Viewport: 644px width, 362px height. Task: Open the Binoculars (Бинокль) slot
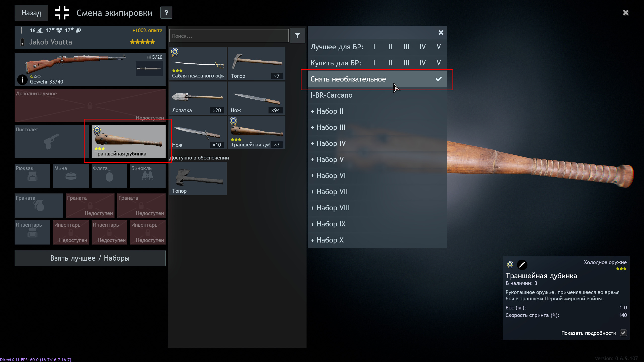click(x=148, y=176)
